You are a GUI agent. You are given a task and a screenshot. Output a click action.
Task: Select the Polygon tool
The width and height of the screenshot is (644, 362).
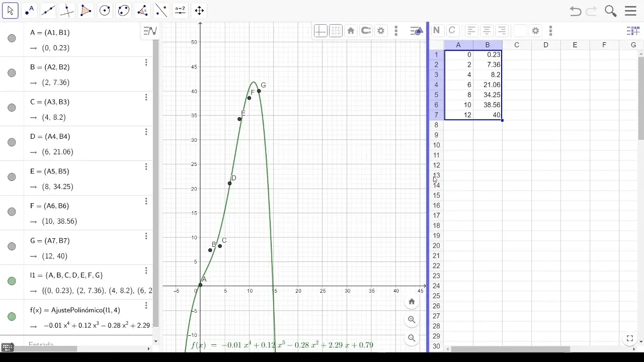point(86,10)
